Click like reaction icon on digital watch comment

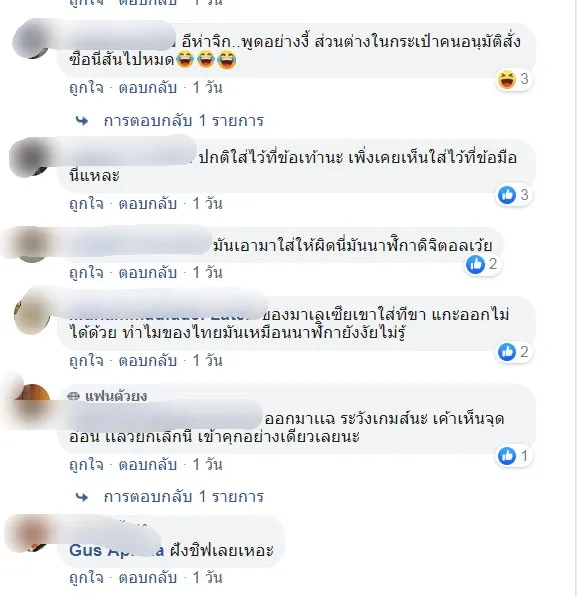point(476,264)
